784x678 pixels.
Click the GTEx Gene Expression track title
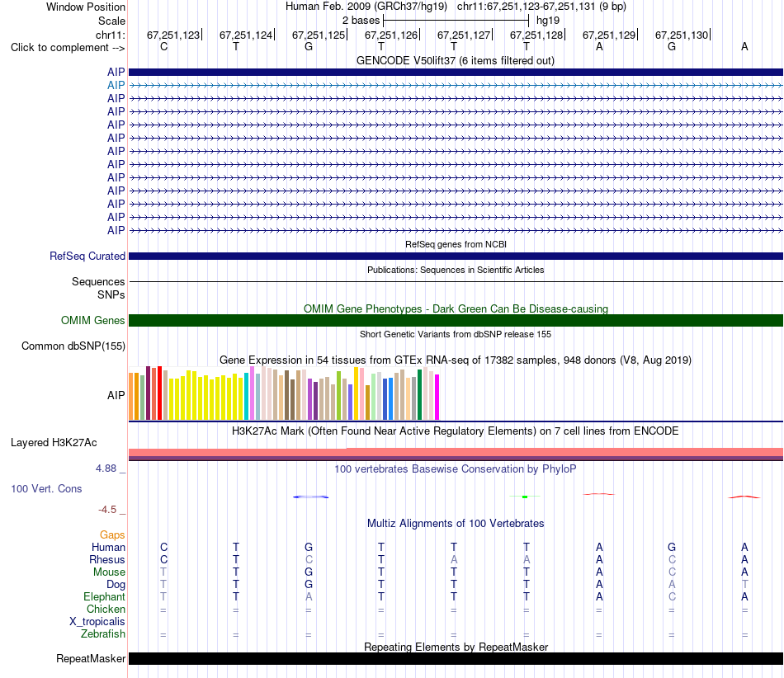click(456, 360)
